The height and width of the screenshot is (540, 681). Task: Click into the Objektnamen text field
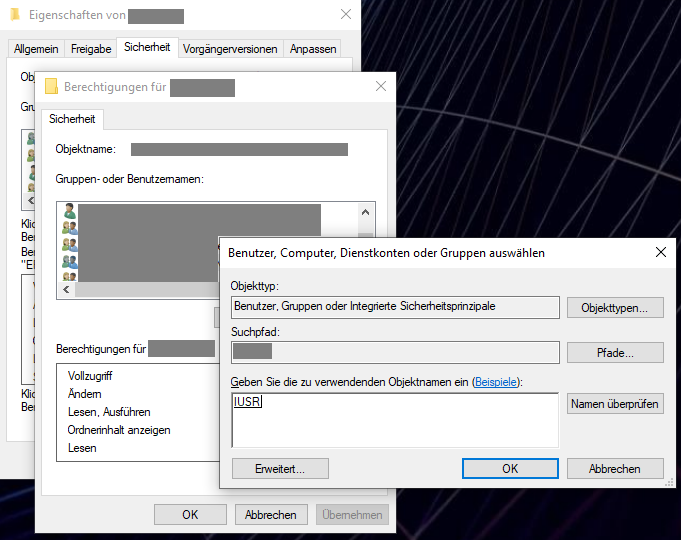click(x=395, y=420)
